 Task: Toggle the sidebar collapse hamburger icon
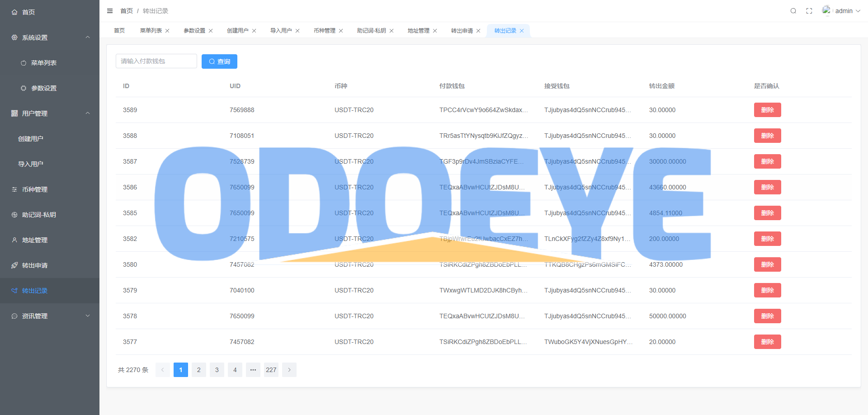pos(110,11)
